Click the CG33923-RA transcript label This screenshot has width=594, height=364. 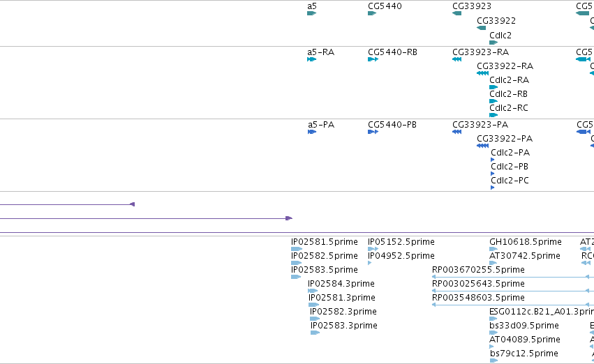[481, 52]
